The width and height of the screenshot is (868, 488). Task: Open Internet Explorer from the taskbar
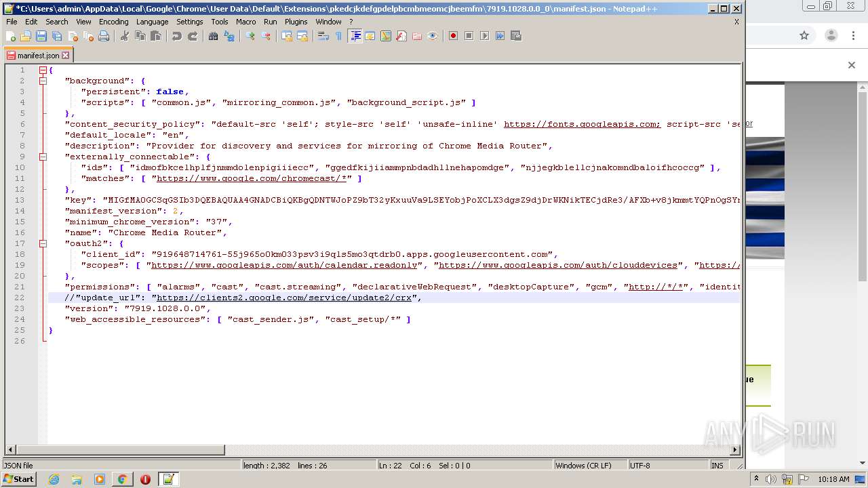[x=54, y=479]
